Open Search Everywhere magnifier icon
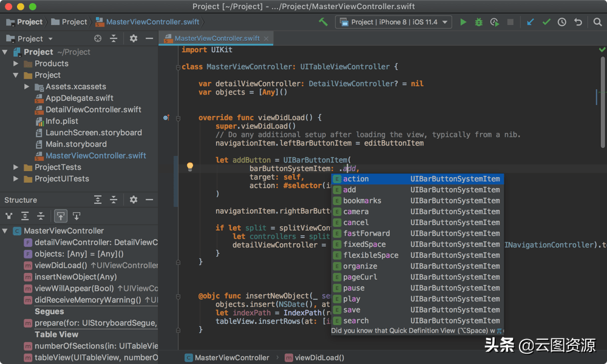This screenshot has height=364, width=607. [598, 22]
